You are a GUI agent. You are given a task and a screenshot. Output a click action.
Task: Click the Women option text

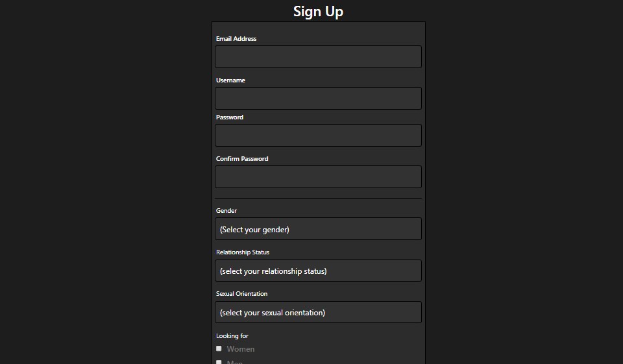(241, 349)
